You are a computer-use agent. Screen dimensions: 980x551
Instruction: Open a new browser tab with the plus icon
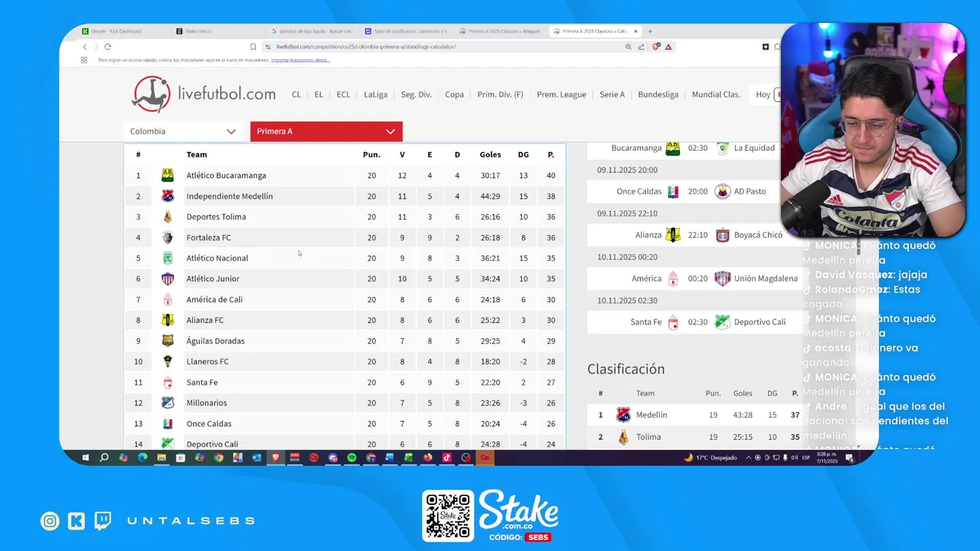(x=650, y=31)
